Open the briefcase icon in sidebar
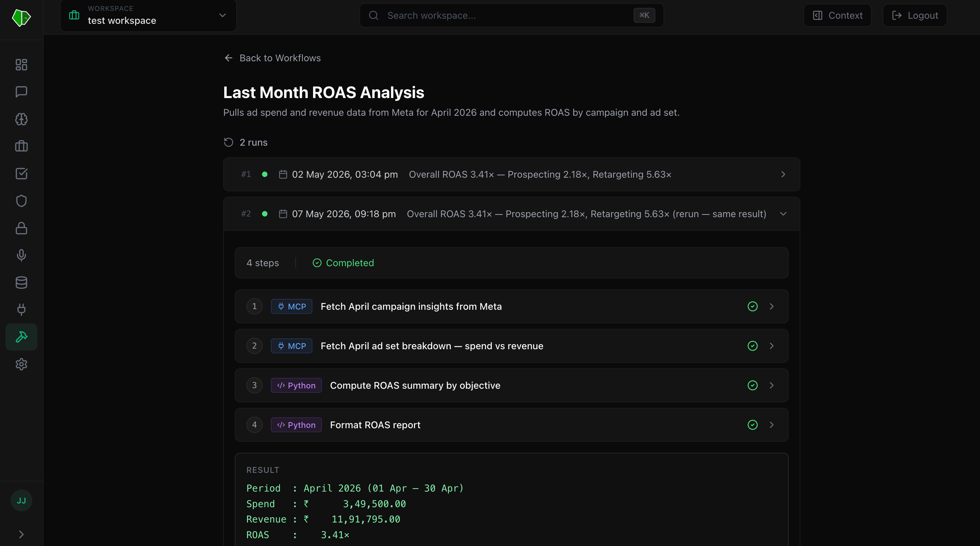This screenshot has width=980, height=546. coord(21,146)
